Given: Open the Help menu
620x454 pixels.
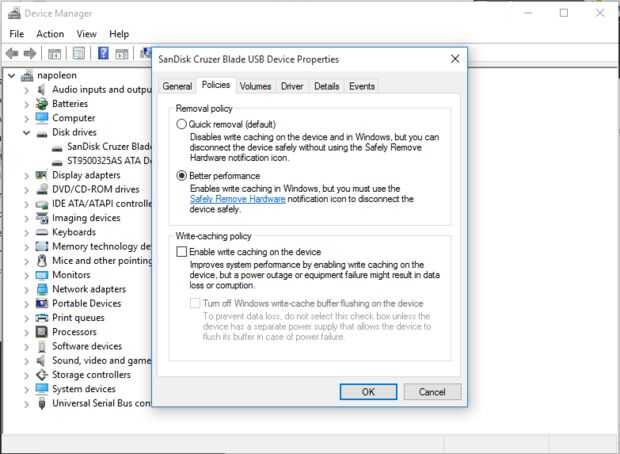Looking at the screenshot, I should tap(119, 34).
